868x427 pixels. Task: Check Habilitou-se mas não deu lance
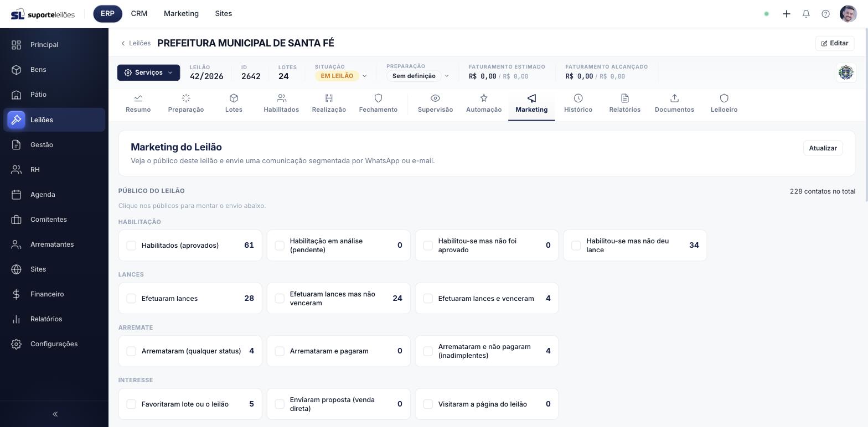point(576,246)
